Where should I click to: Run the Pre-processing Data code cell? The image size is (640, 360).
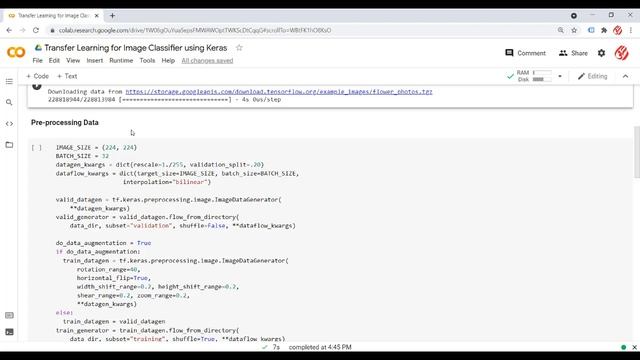click(x=37, y=148)
